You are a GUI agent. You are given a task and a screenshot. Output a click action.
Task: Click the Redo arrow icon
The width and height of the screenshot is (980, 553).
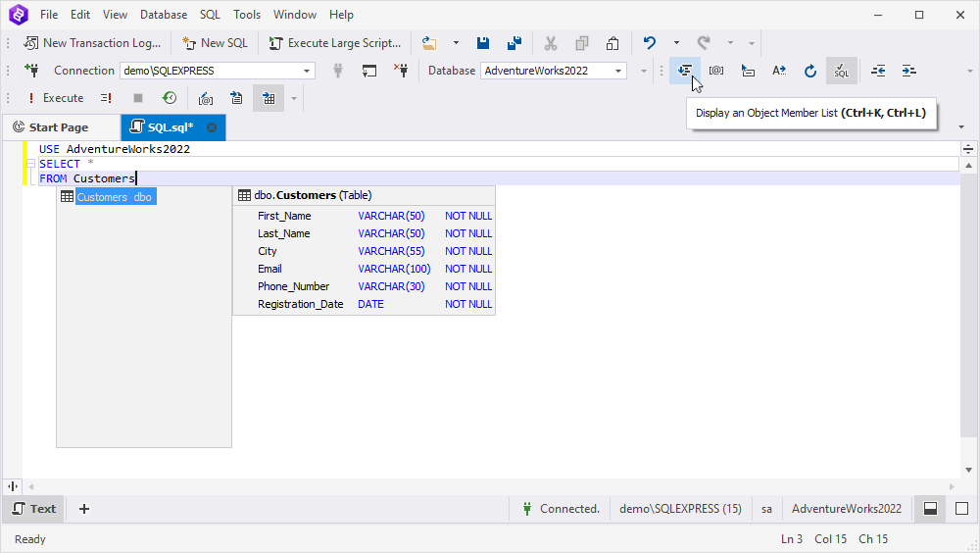(x=704, y=43)
